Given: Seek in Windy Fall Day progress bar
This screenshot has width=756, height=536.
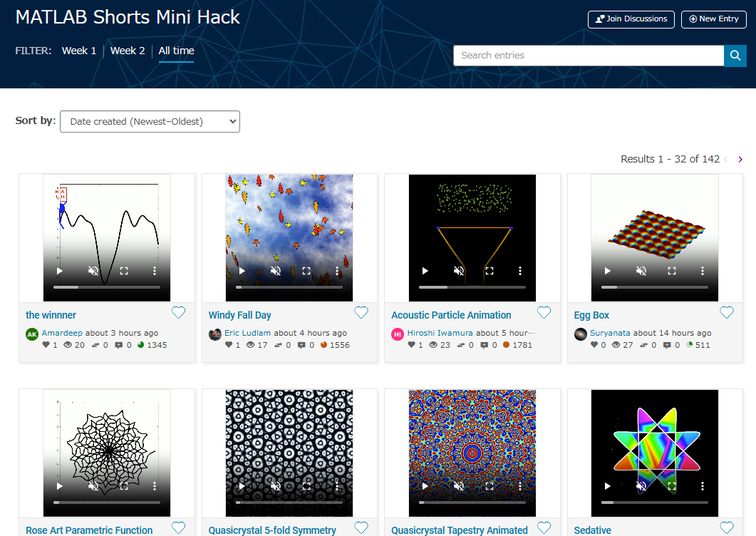Looking at the screenshot, I should [x=289, y=287].
